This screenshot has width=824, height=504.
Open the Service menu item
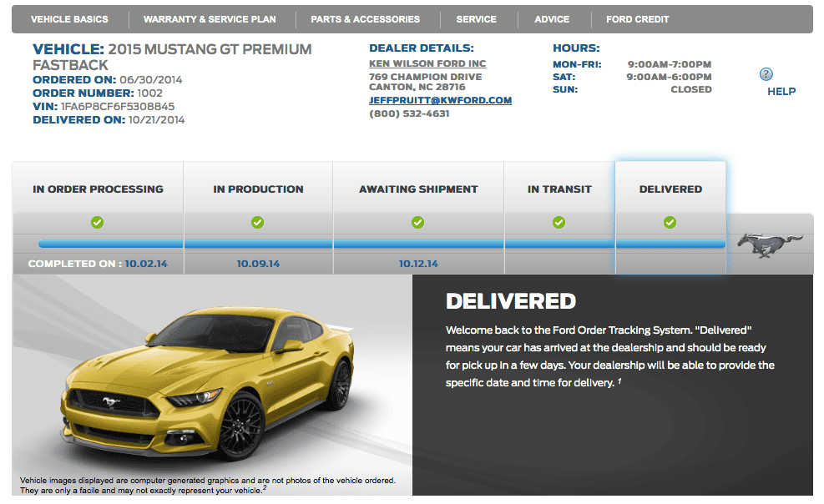pos(476,19)
